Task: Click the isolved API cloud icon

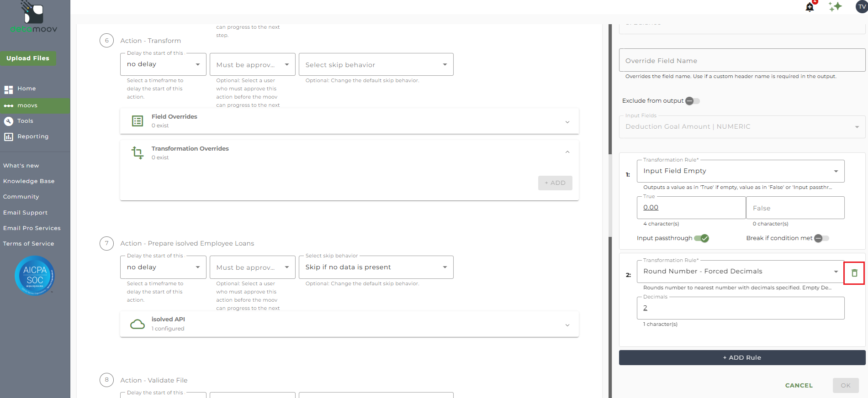Action: (138, 324)
